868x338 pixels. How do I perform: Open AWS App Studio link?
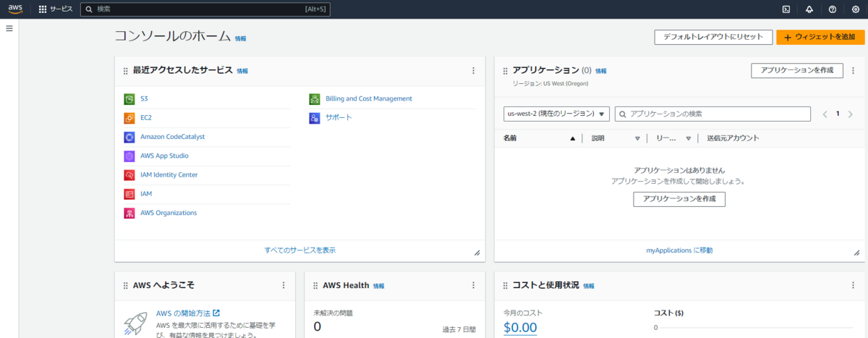tap(165, 156)
